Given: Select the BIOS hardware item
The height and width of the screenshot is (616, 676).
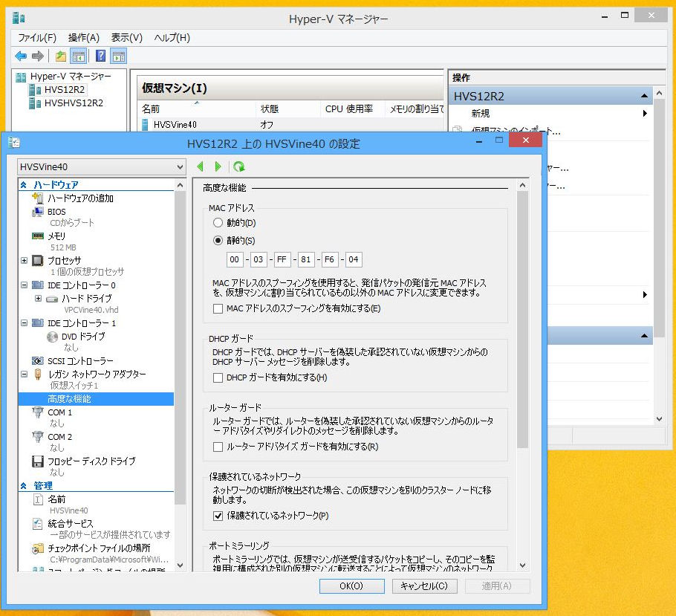Looking at the screenshot, I should [x=56, y=212].
